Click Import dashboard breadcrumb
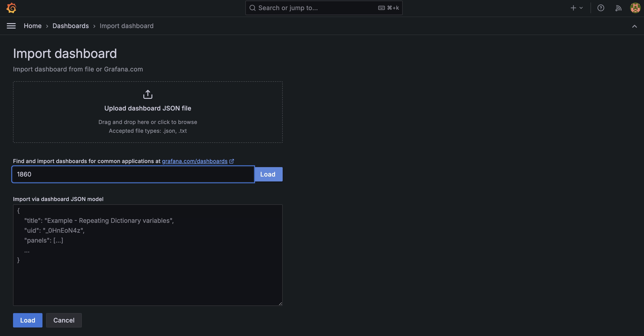This screenshot has height=336, width=644. 127,26
